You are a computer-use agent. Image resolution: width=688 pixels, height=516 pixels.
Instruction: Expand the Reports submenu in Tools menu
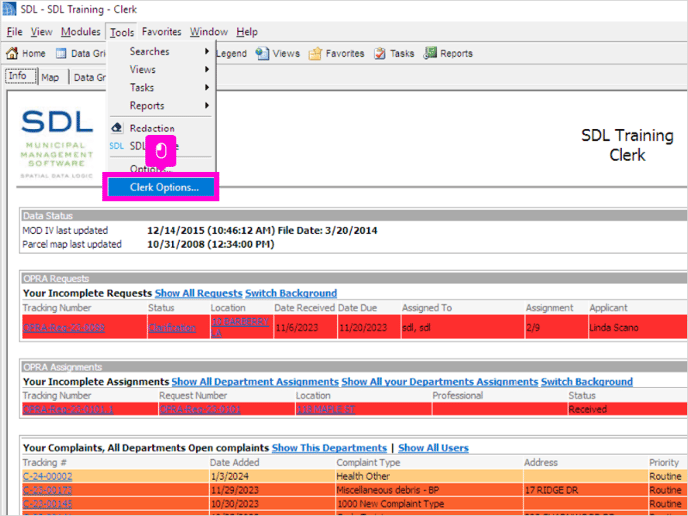coord(161,106)
